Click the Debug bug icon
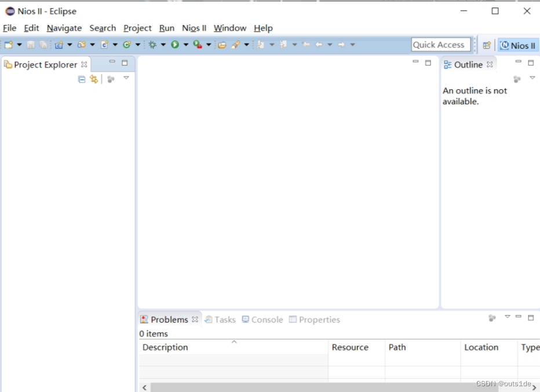 [x=152, y=45]
